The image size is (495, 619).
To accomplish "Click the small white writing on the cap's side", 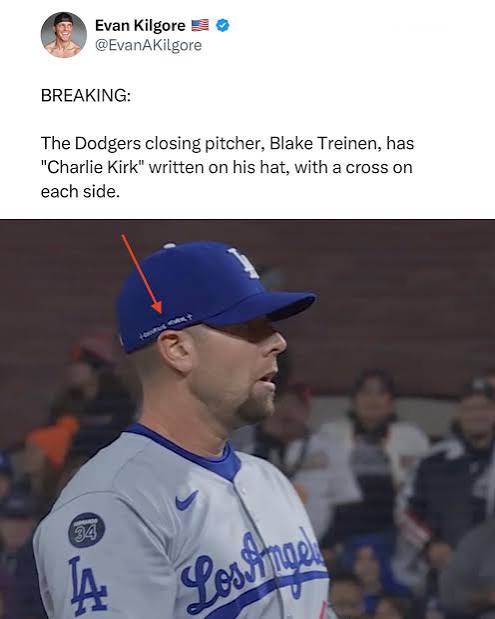I will coord(165,326).
